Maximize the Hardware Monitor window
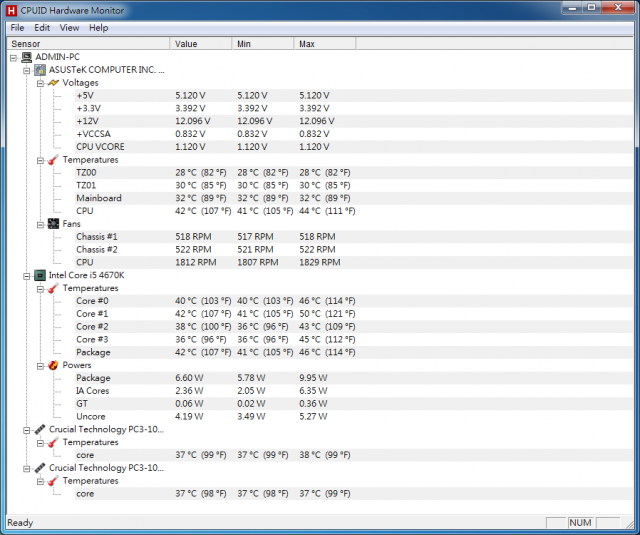The height and width of the screenshot is (535, 640). click(x=592, y=8)
